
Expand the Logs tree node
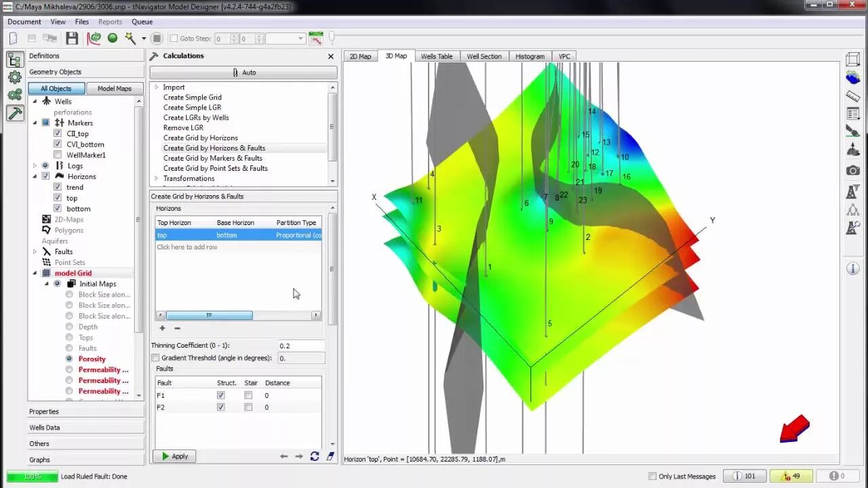[x=35, y=165]
